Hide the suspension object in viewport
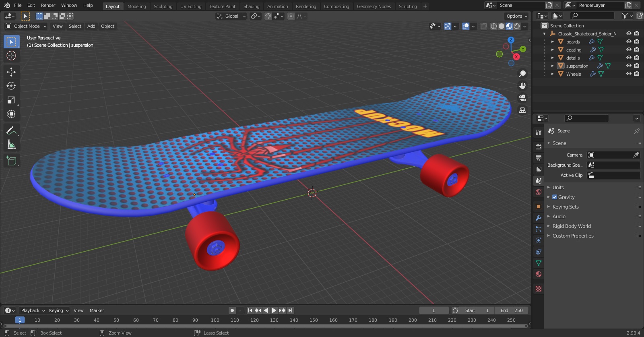The height and width of the screenshot is (337, 644). coord(629,66)
